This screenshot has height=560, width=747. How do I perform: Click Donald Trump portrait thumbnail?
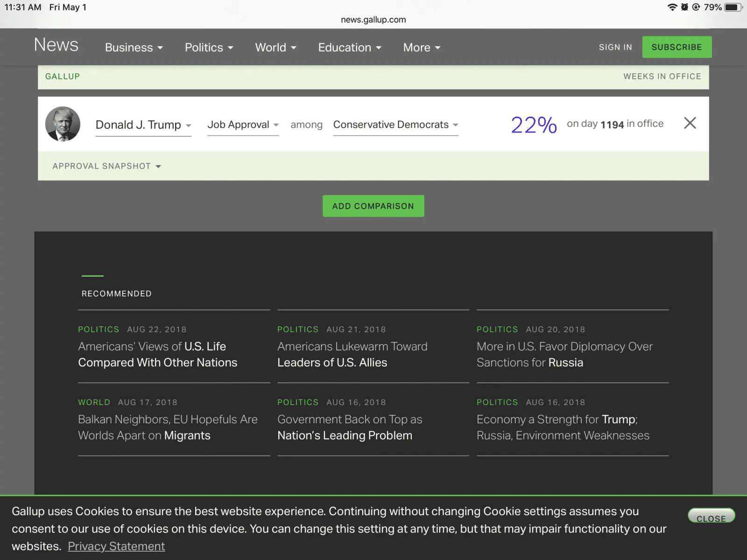pyautogui.click(x=63, y=124)
